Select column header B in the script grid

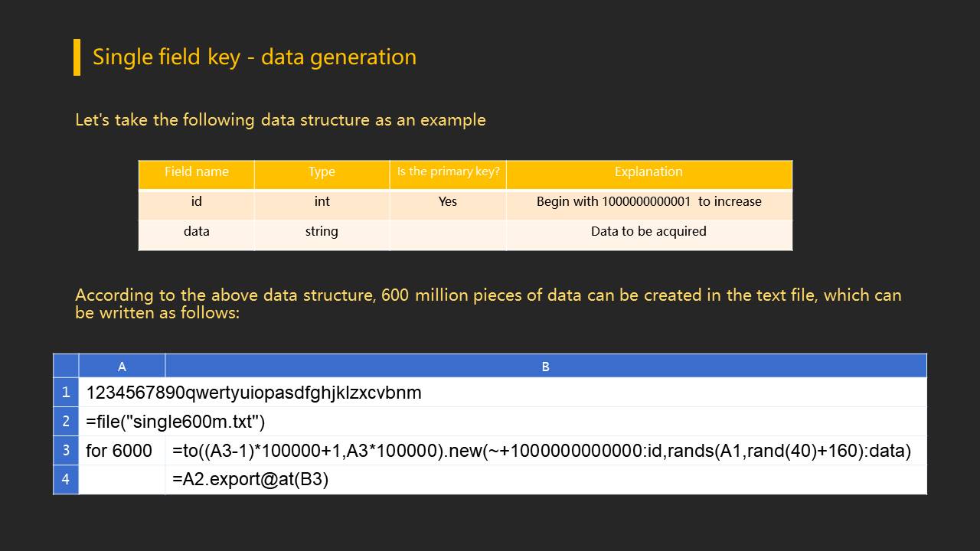[x=545, y=367]
